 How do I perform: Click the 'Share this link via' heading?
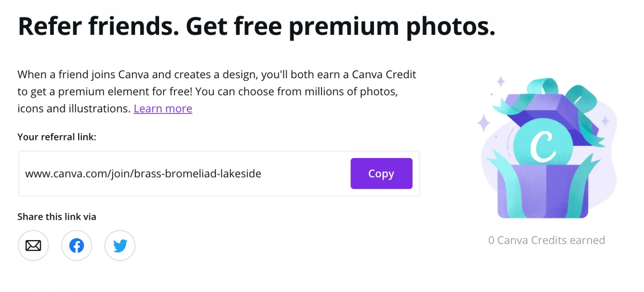point(56,217)
